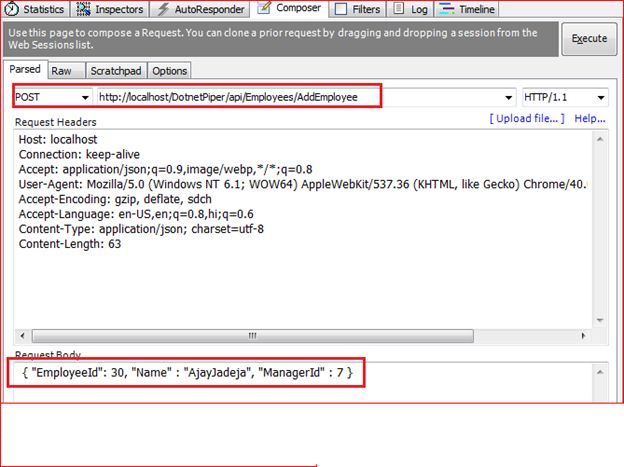Open the POST method dropdown
The width and height of the screenshot is (624, 467).
pyautogui.click(x=52, y=97)
